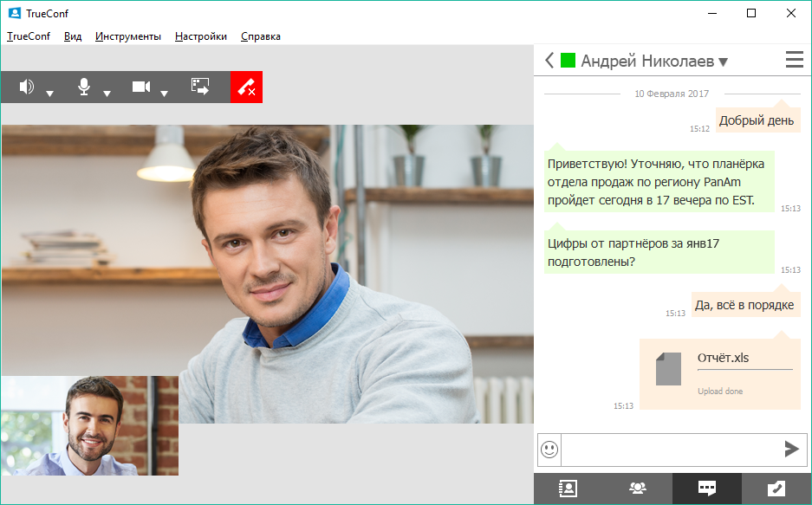Screen dimensions: 812x505
Task: Open the contacts address book tab
Action: pos(566,489)
